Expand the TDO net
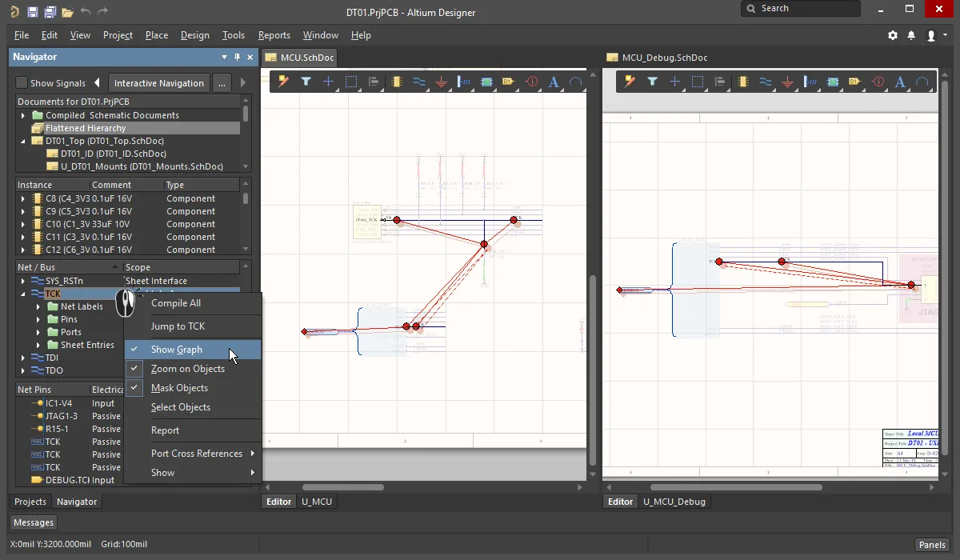 (23, 370)
